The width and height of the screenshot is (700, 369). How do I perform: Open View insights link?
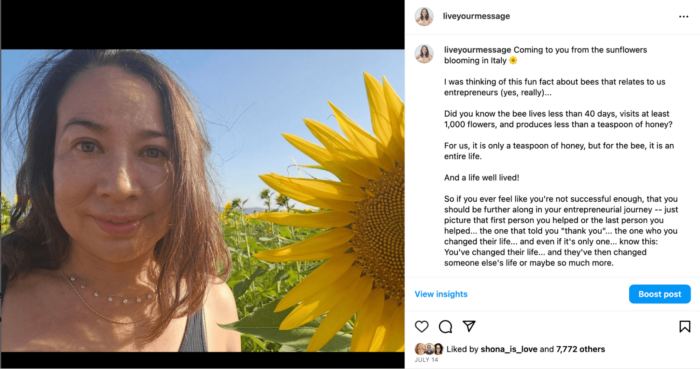(441, 294)
